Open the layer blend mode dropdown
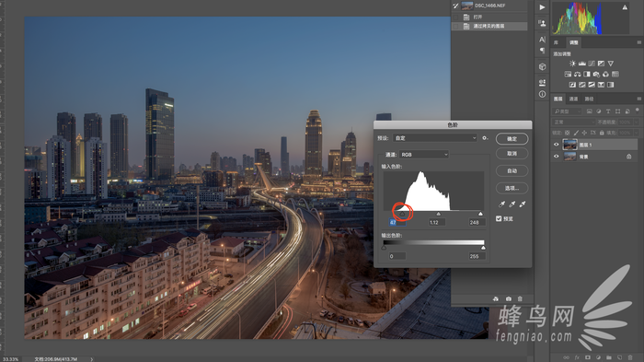This screenshot has width=644, height=362. click(573, 123)
